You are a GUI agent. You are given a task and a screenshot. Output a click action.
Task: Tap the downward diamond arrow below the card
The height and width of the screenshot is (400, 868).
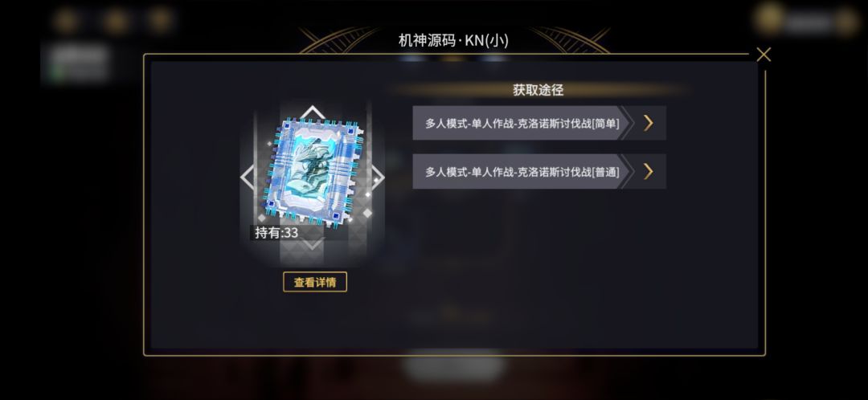313,243
